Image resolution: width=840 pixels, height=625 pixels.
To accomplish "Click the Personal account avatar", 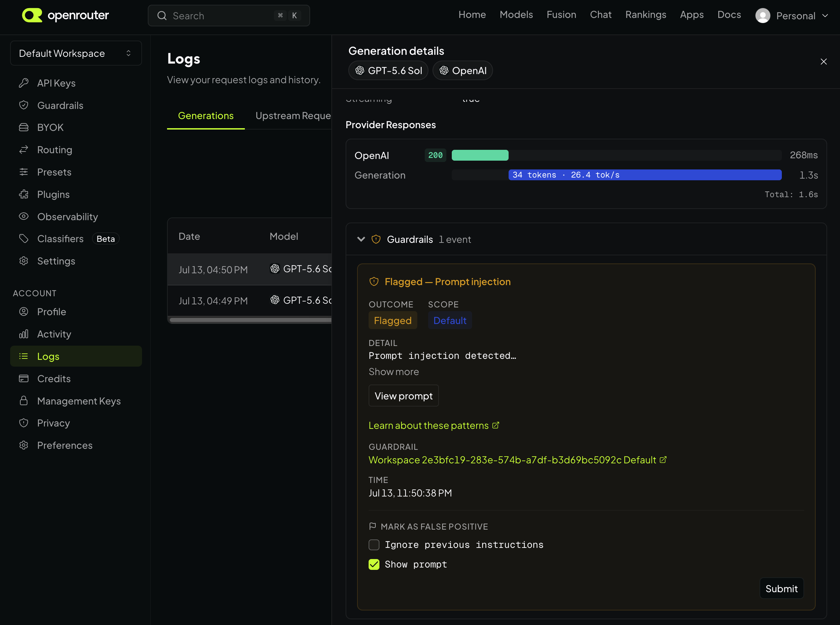I will click(x=763, y=16).
